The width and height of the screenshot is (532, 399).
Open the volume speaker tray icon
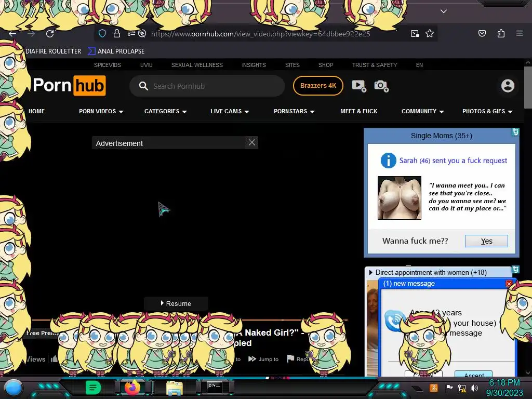pyautogui.click(x=474, y=388)
